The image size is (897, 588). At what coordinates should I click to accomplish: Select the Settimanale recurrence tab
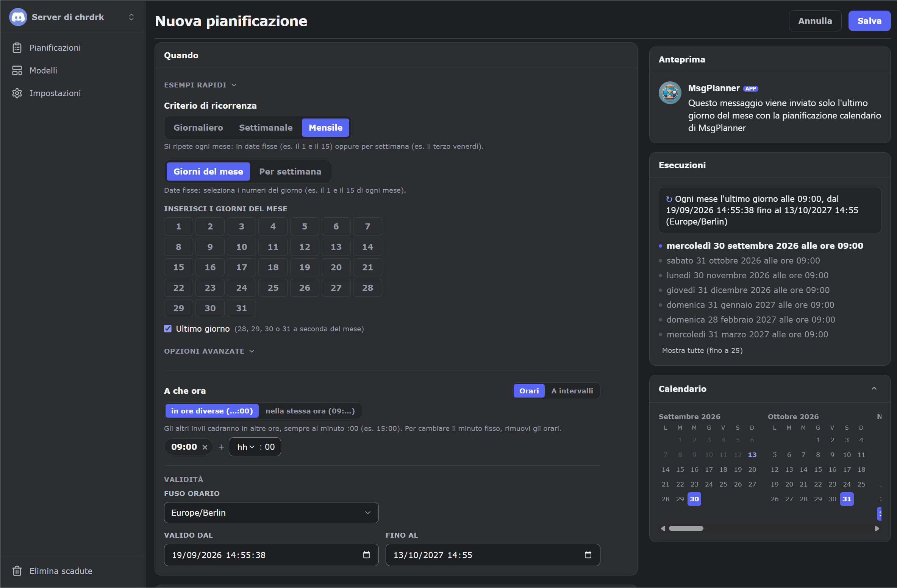266,128
